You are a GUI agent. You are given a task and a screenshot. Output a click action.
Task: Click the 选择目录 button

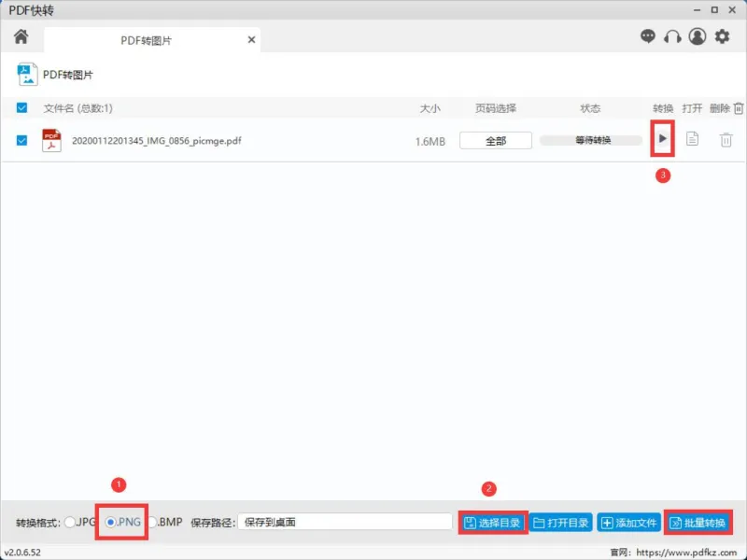tap(493, 523)
